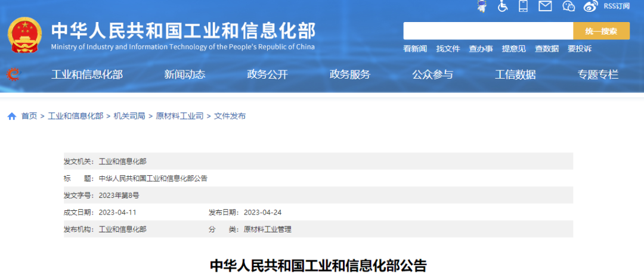Select 工业和信息化部 in main navigation

pyautogui.click(x=87, y=74)
